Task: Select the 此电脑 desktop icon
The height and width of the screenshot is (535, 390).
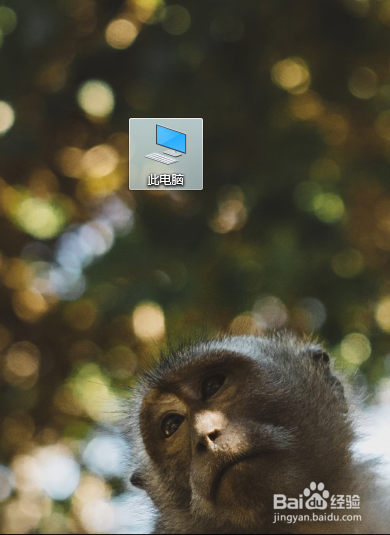Action: tap(166, 154)
